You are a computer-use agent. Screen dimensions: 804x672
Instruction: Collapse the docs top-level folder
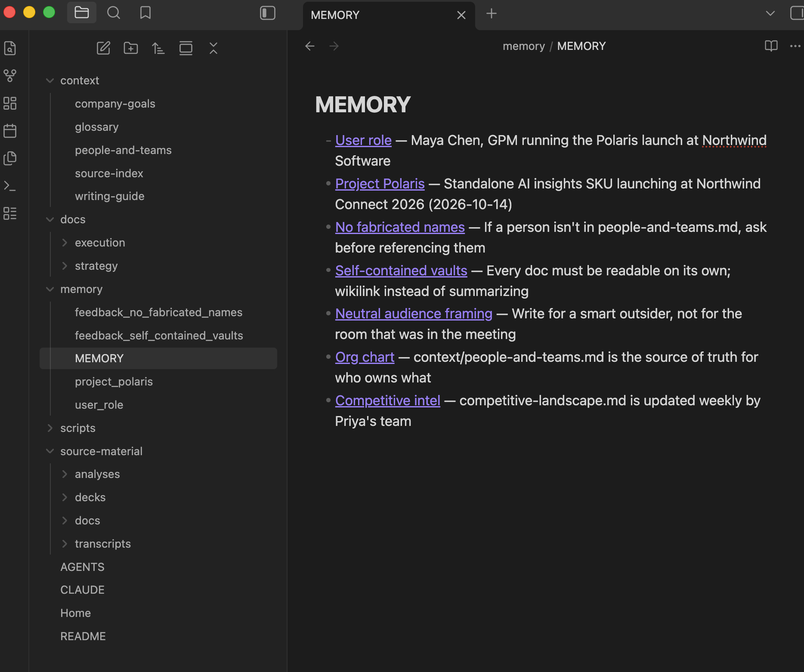(50, 219)
